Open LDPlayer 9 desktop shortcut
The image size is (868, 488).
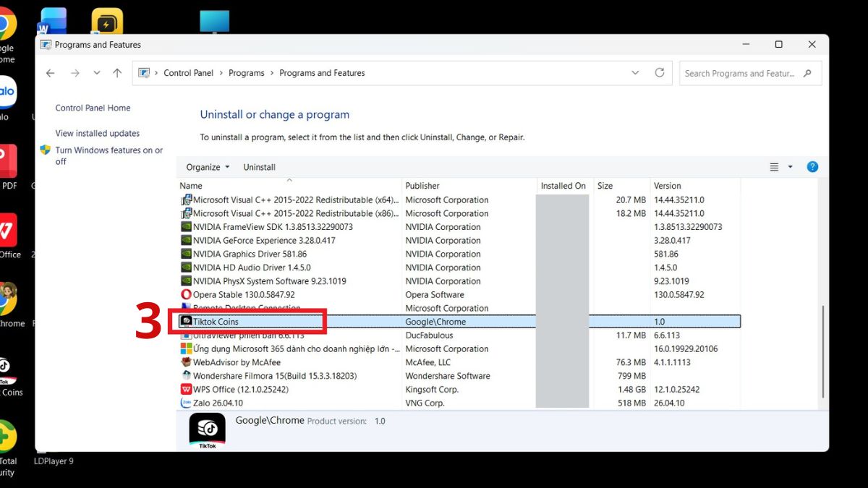(54, 461)
